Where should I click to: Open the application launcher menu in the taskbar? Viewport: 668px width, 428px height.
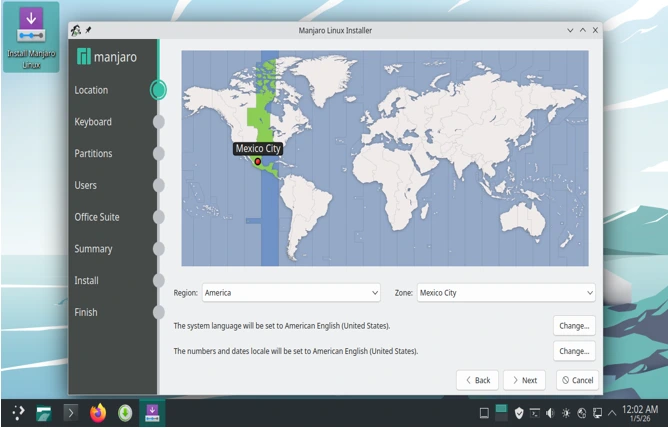tap(18, 413)
